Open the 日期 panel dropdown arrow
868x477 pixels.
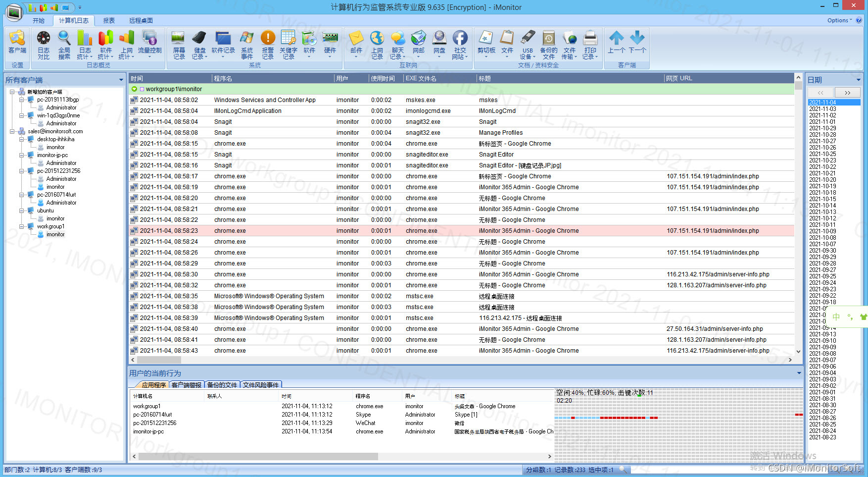coord(858,80)
